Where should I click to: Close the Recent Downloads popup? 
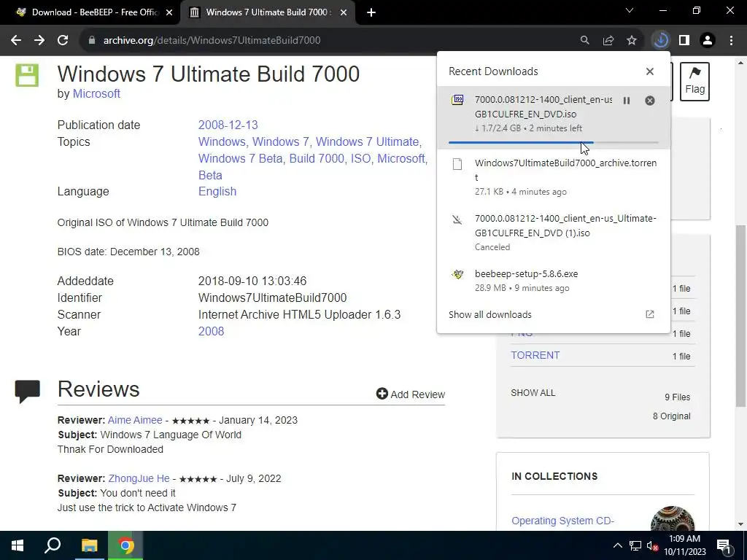click(x=650, y=71)
